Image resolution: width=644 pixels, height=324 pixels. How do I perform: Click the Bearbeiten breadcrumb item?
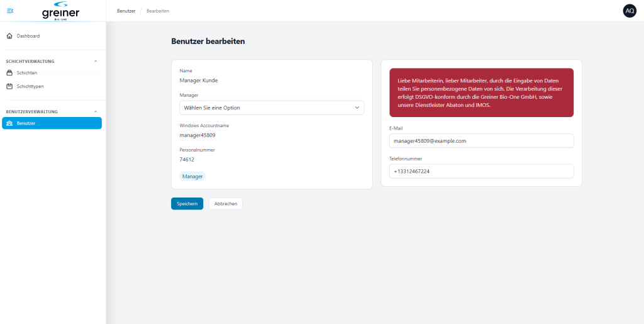coord(158,11)
